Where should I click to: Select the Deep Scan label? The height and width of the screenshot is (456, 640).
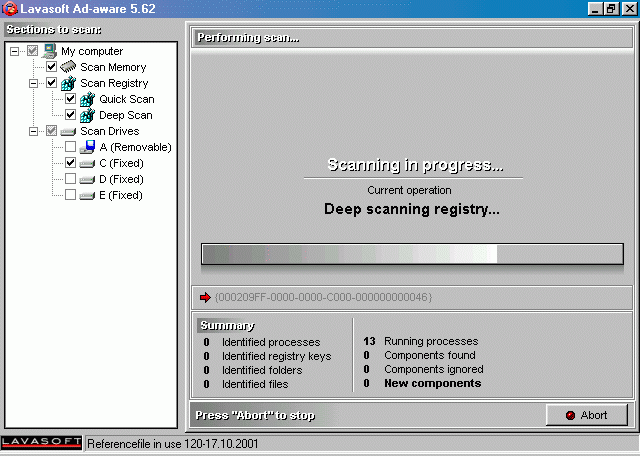[126, 116]
